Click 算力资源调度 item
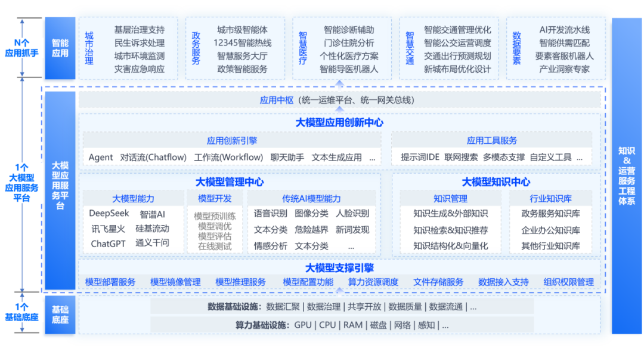The height and width of the screenshot is (351, 644). click(x=373, y=282)
